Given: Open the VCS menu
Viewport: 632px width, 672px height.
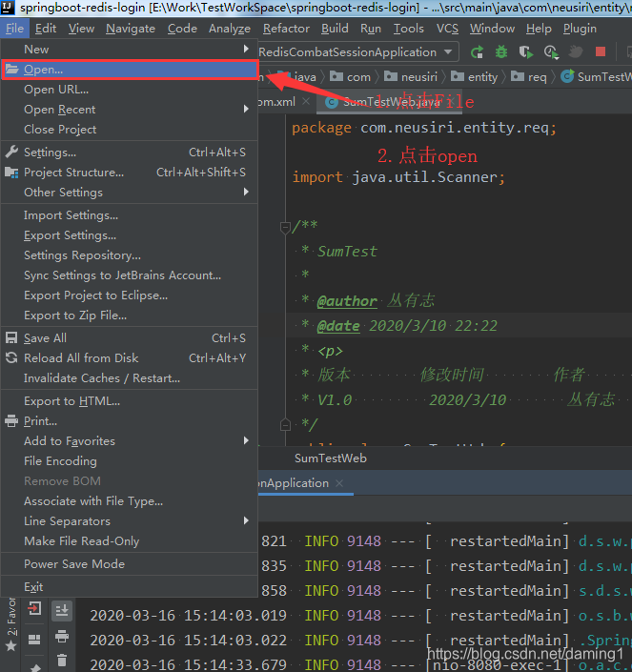Looking at the screenshot, I should tap(447, 29).
